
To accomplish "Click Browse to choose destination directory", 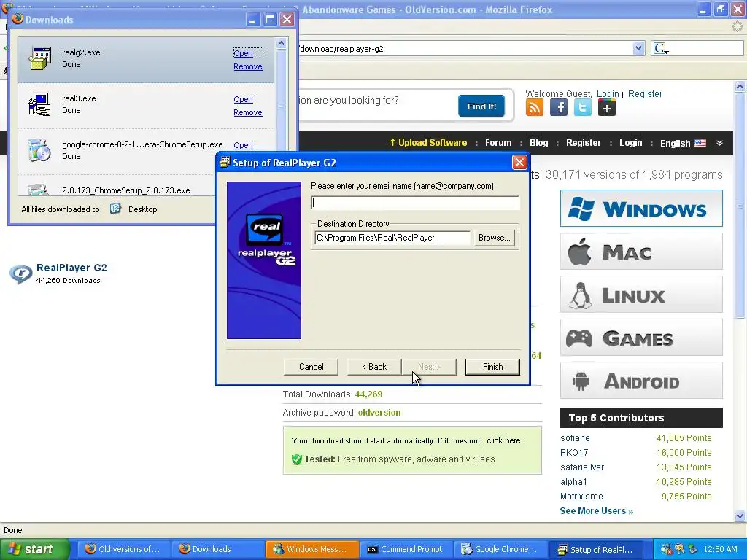I will [494, 238].
